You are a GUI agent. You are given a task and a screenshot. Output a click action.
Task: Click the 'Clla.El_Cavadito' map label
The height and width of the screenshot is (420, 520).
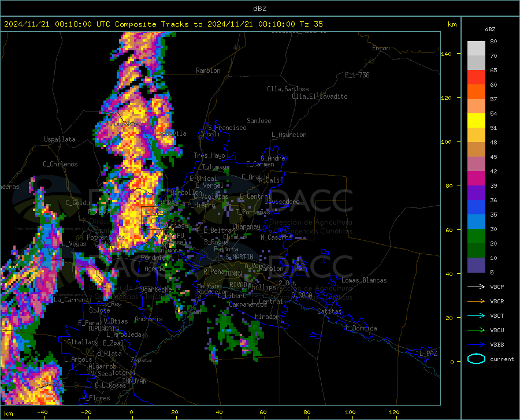pyautogui.click(x=320, y=96)
